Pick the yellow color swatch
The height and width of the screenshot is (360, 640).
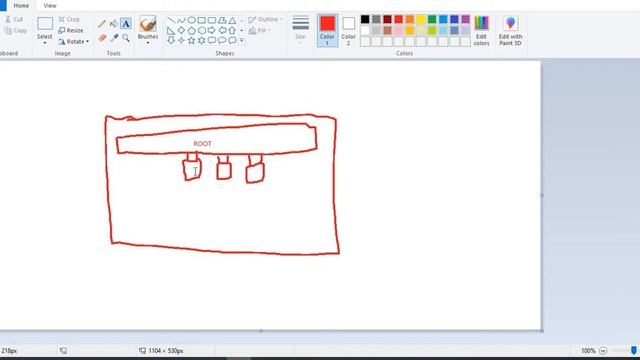tap(421, 19)
